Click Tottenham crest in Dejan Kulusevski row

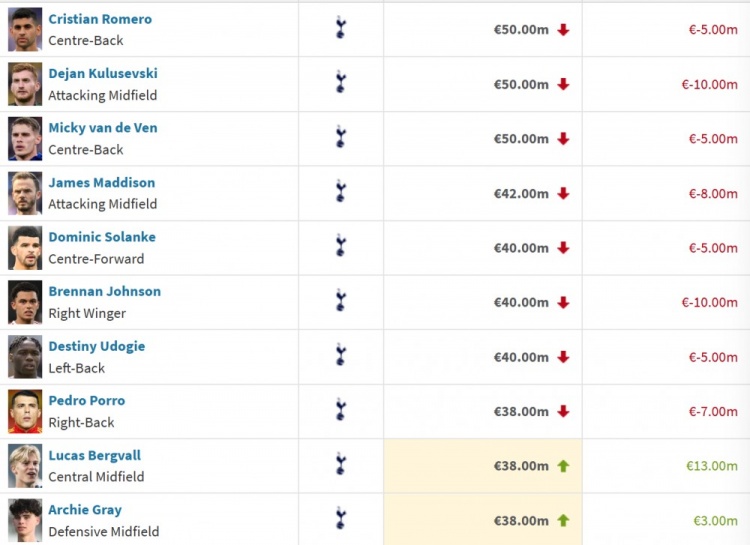340,83
